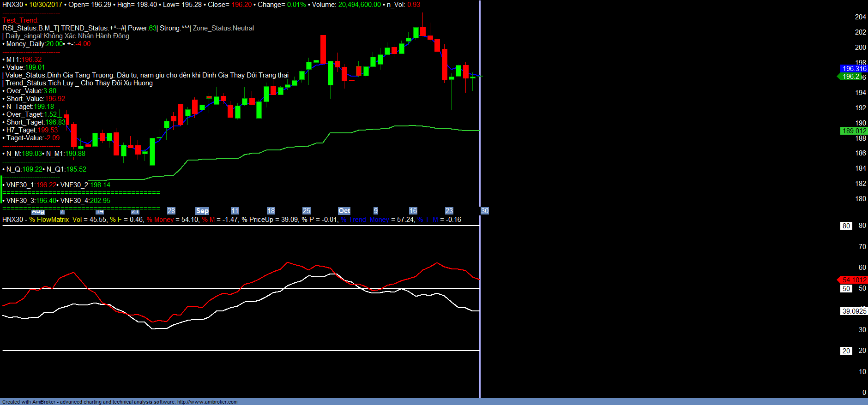The width and height of the screenshot is (868, 405).
Task: Click the boxed 20 level label
Action: click(x=846, y=351)
